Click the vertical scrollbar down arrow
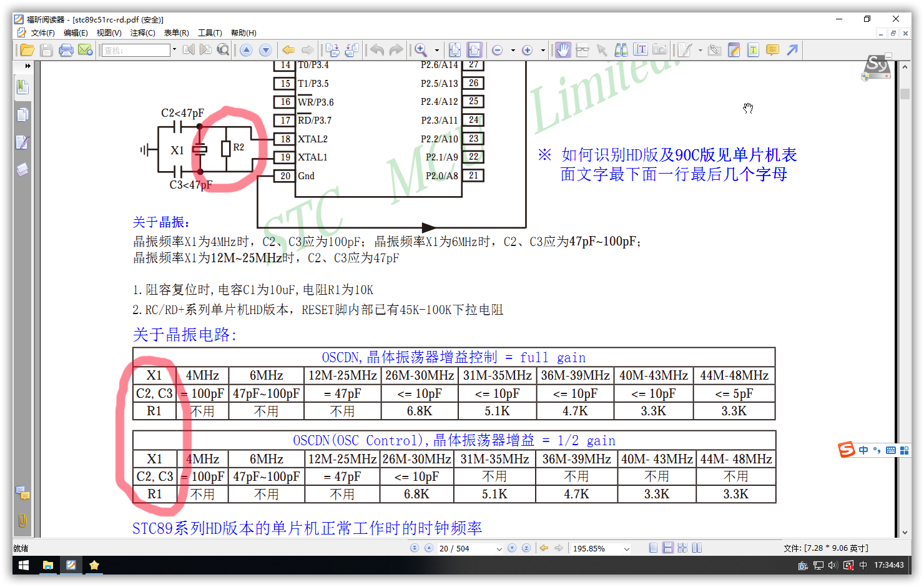 pos(905,533)
